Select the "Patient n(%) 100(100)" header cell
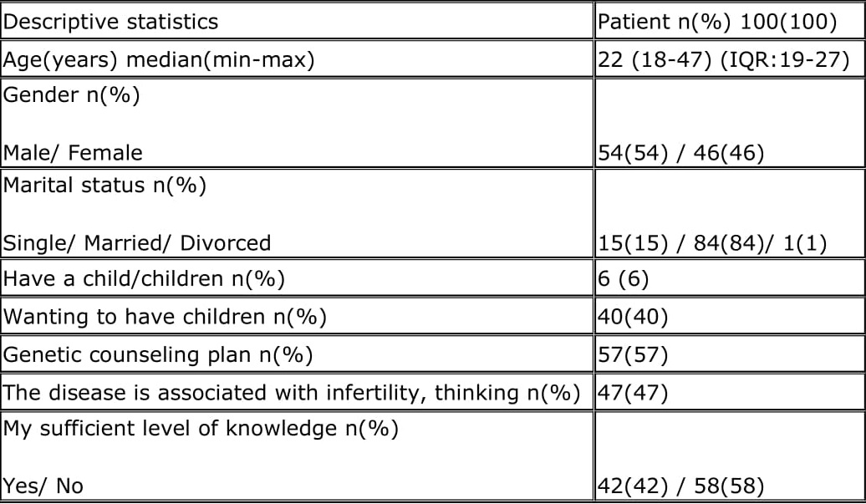This screenshot has height=504, width=866. [717, 22]
